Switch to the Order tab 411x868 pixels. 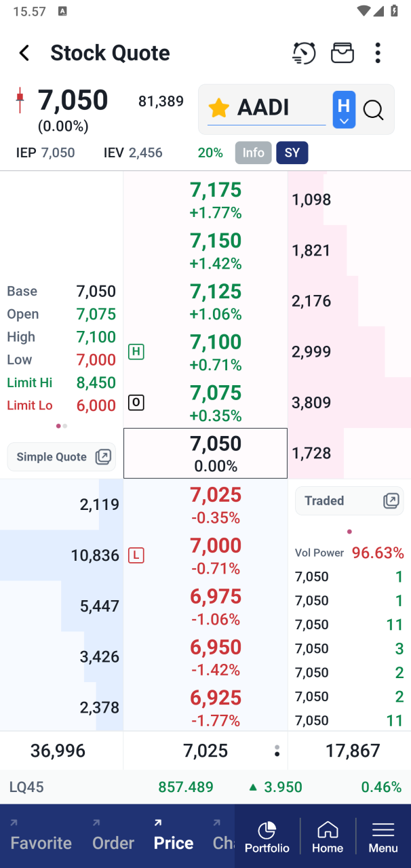(113, 842)
